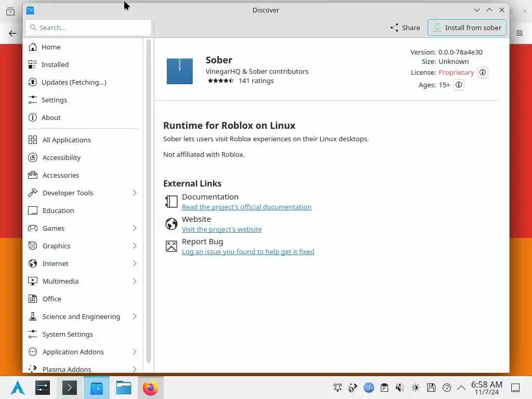Screen dimensions: 532x399
Task: Select the Multimedia category
Action: [x=83, y=281]
